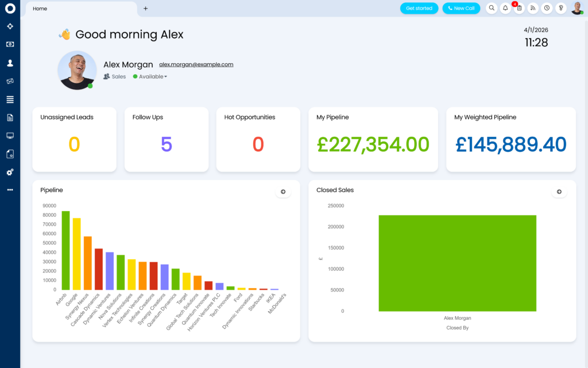588x368 pixels.
Task: Open the notifications bell
Action: click(x=505, y=8)
